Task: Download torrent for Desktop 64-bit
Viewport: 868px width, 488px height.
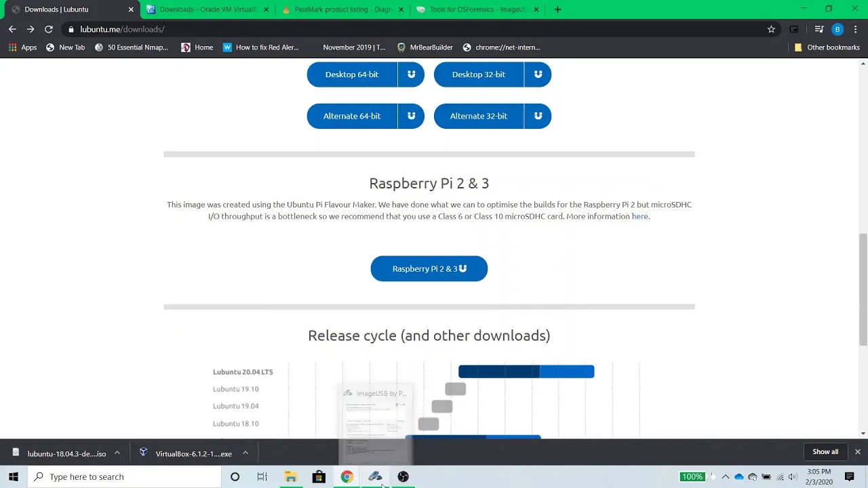Action: coord(411,75)
